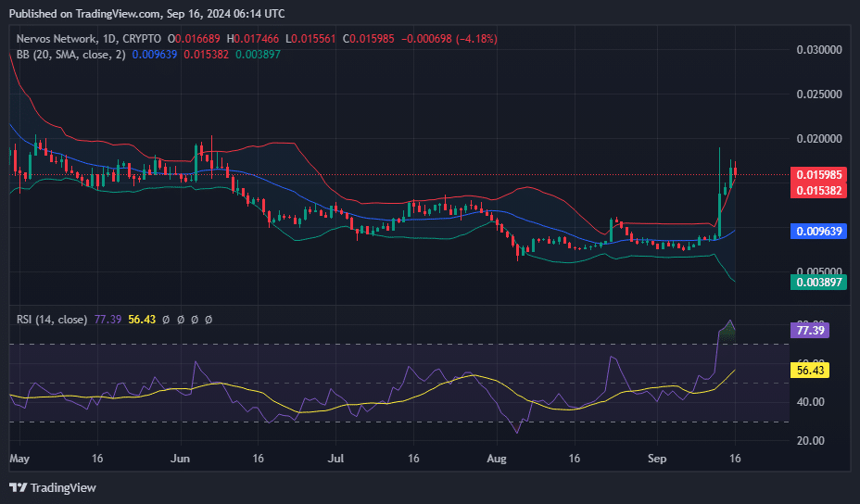Viewport: 860px width, 504px height.
Task: Click the low price value 0.015561
Action: pyautogui.click(x=313, y=39)
